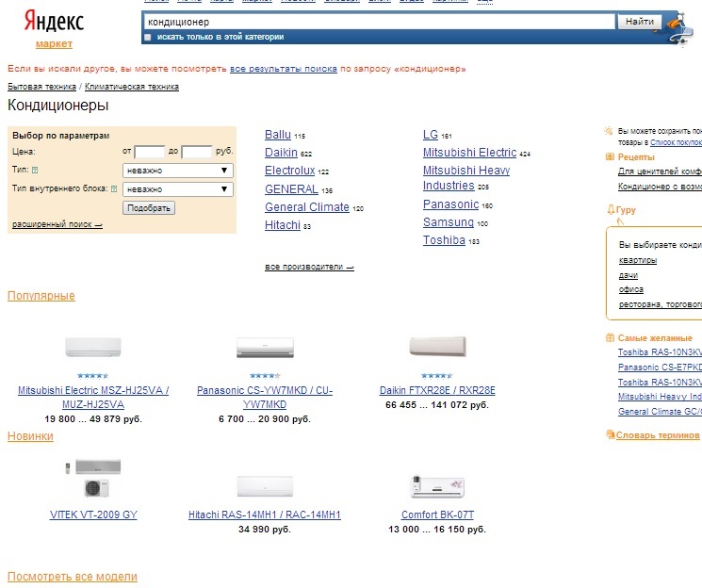Enable 'искать только в этой категории' checkbox
The height and width of the screenshot is (588, 702).
[148, 37]
